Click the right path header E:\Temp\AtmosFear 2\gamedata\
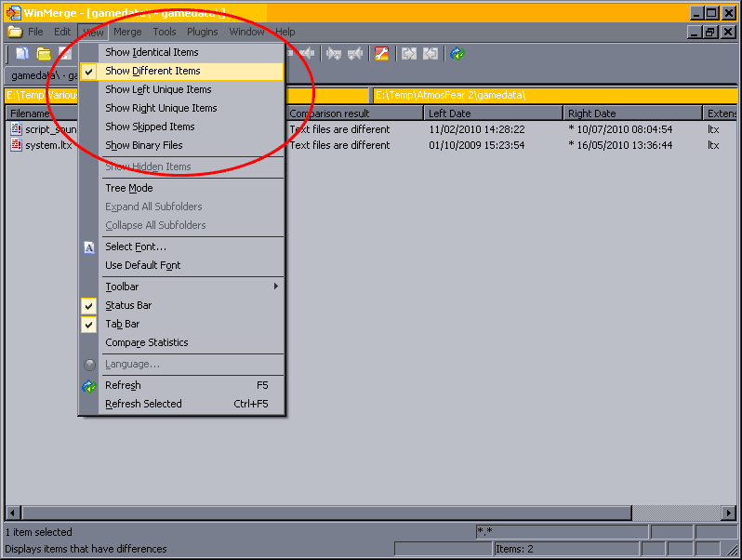This screenshot has height=560, width=742. [x=555, y=95]
